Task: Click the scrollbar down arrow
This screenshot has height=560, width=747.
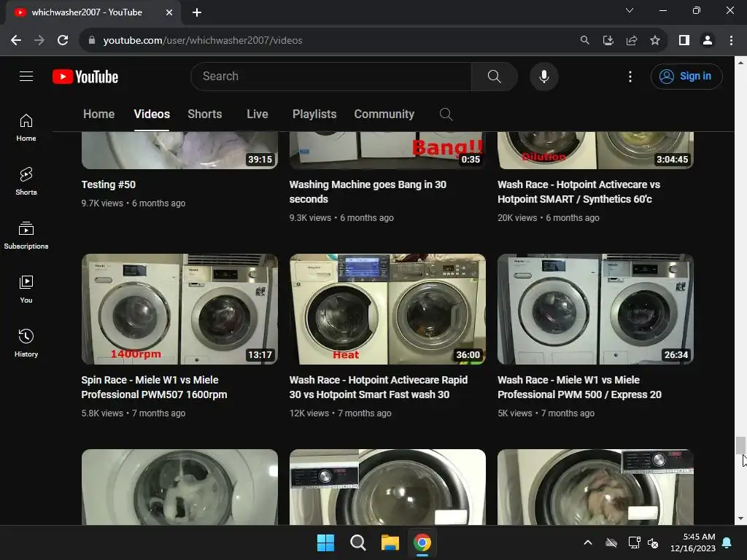Action: [x=740, y=518]
